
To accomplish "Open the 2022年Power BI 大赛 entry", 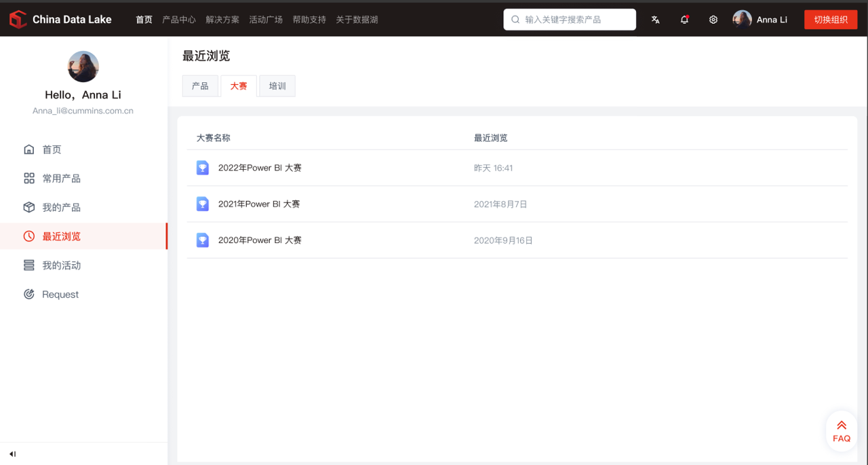I will (x=260, y=168).
